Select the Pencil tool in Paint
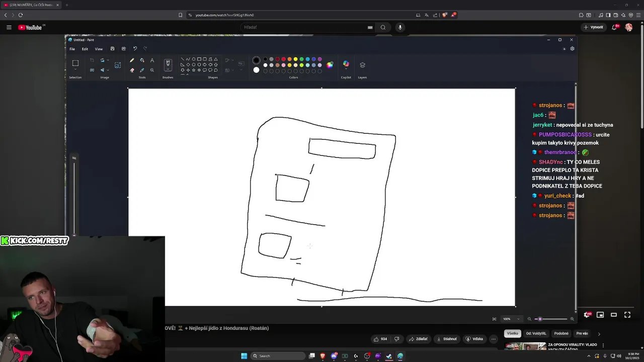The height and width of the screenshot is (362, 644). coord(132,60)
